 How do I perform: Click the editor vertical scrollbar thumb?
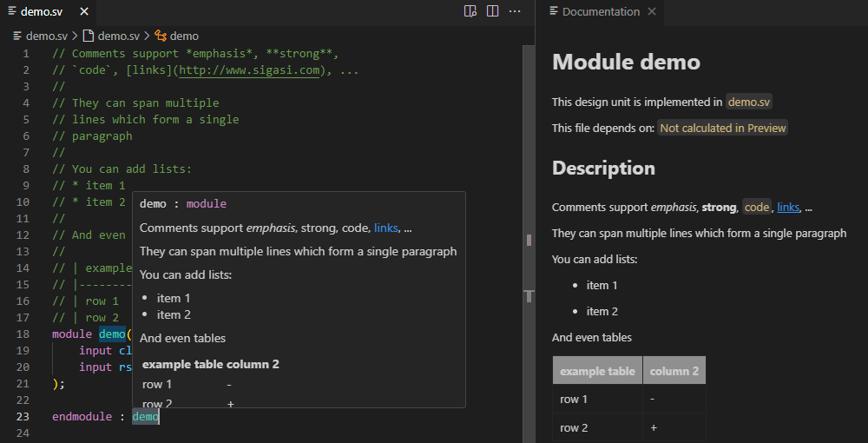[x=529, y=174]
